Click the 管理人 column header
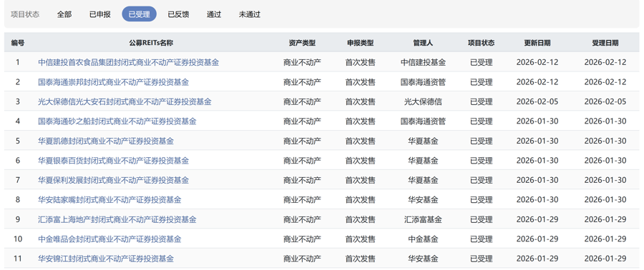Screen dimensions: 644x270 click(423, 43)
